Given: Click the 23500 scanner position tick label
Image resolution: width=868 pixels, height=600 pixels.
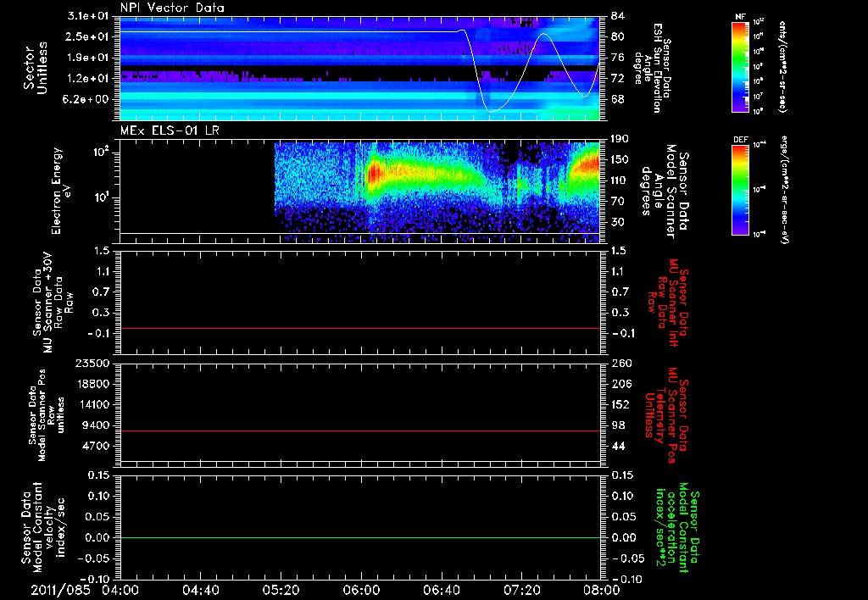Looking at the screenshot, I should point(92,364).
